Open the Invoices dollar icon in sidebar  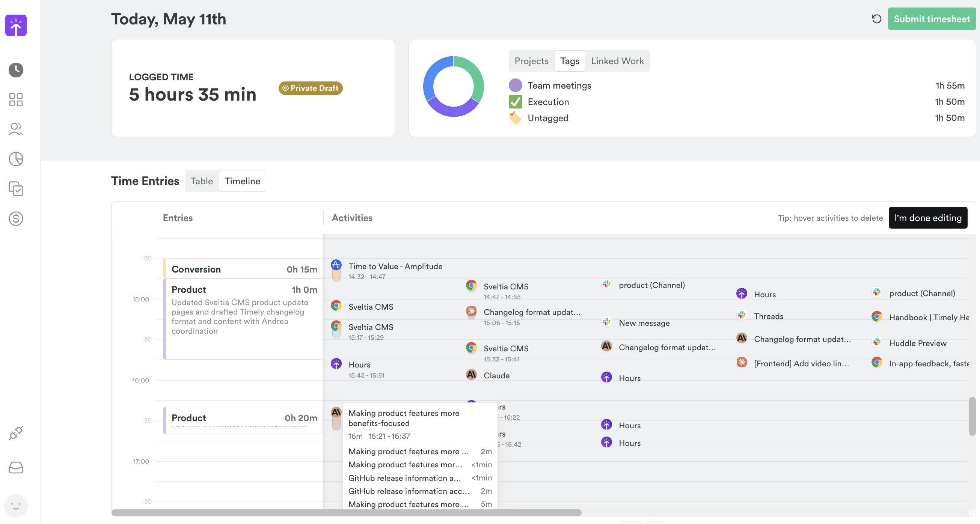click(x=16, y=218)
